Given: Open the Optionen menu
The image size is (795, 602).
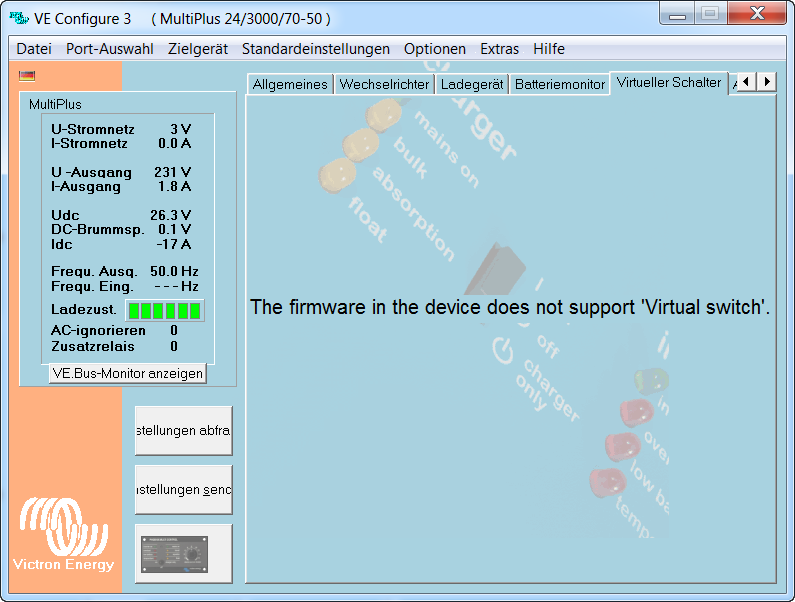Looking at the screenshot, I should [x=435, y=49].
